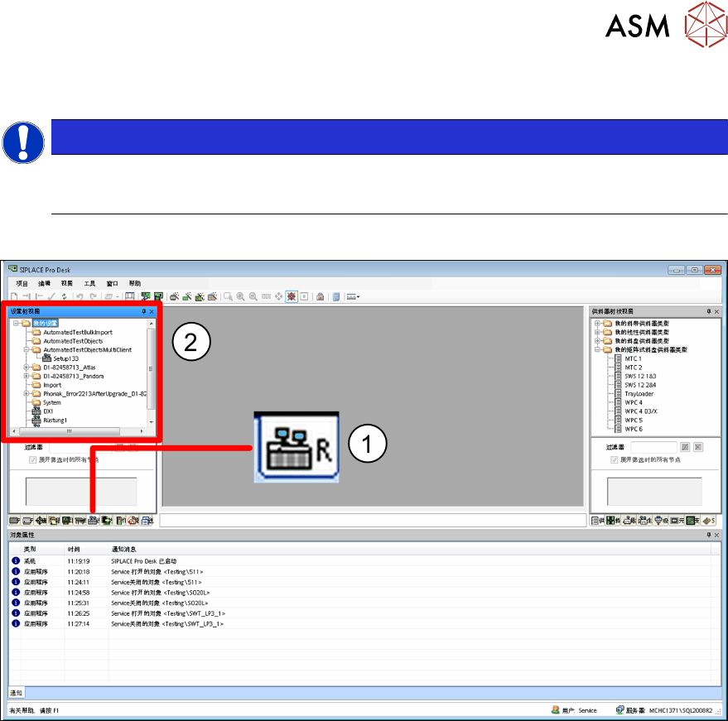Expand second feeder type folder in right tree
Screen dimensions: 728x721
pyautogui.click(x=597, y=332)
